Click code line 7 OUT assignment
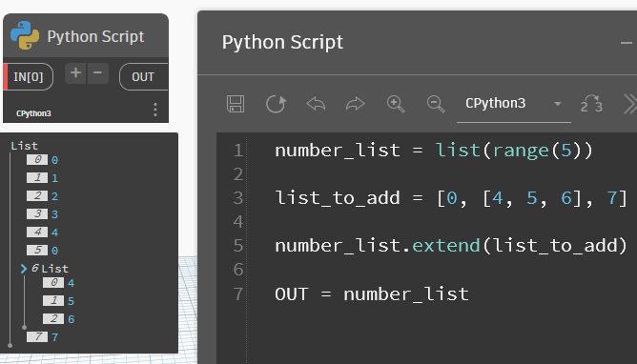Viewport: 637px width, 364px height. (x=372, y=294)
